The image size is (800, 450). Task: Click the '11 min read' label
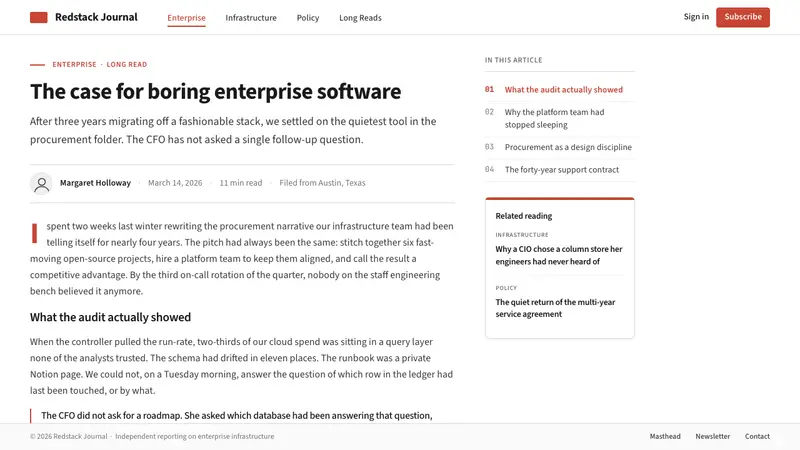click(241, 183)
